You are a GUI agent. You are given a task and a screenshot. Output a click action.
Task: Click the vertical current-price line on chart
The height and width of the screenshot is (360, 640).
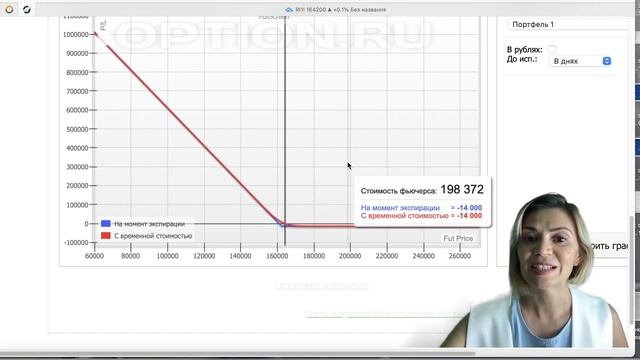tap(285, 131)
